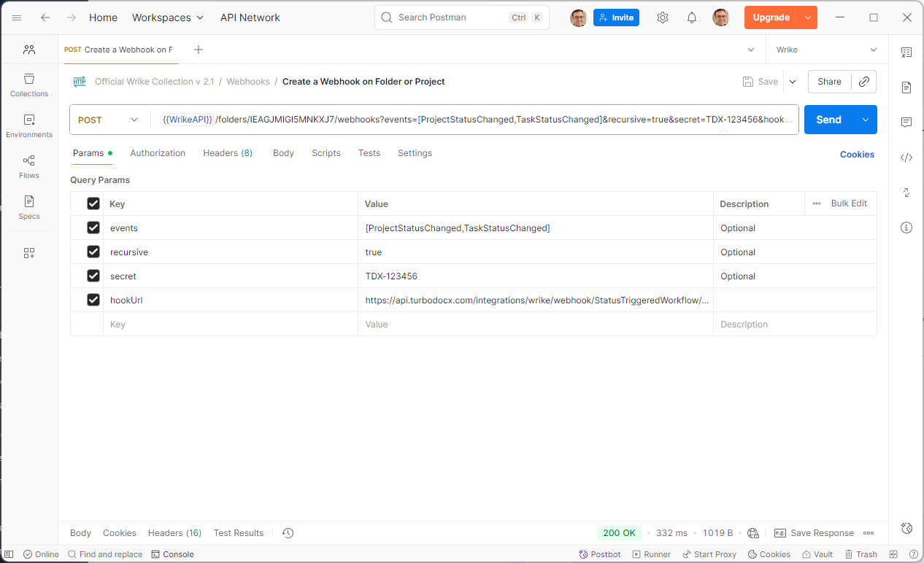The image size is (924, 563).
Task: Click the Bulk Edit link
Action: tap(849, 203)
